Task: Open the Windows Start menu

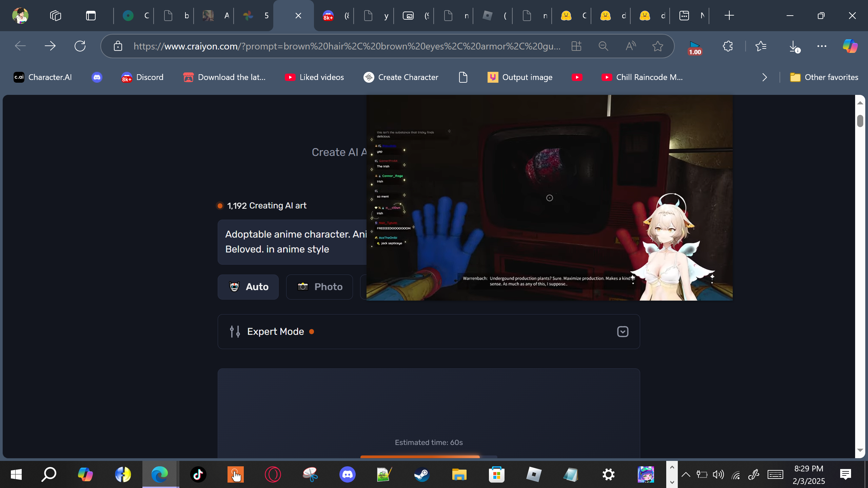Action: point(16,474)
